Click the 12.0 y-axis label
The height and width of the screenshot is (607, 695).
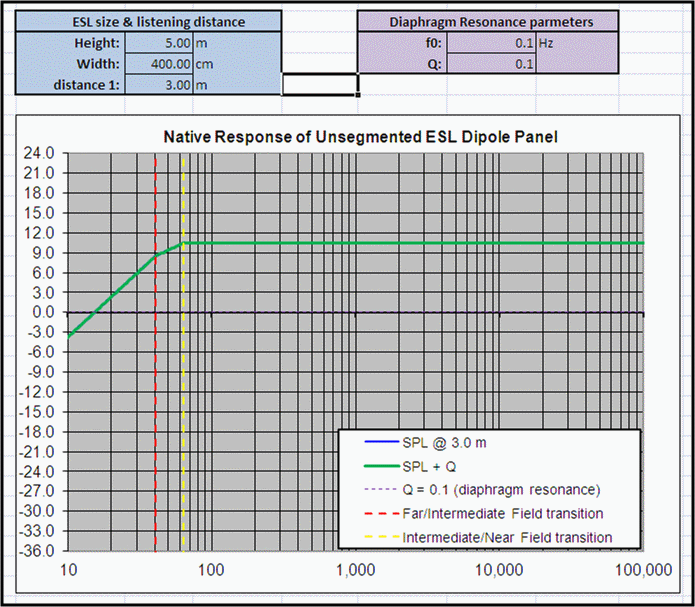[40, 233]
